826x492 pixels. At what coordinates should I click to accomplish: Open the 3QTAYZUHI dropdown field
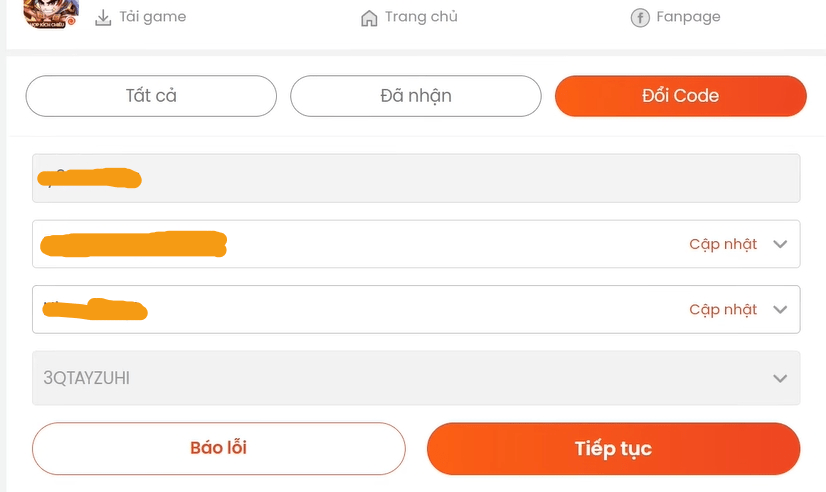[400, 378]
